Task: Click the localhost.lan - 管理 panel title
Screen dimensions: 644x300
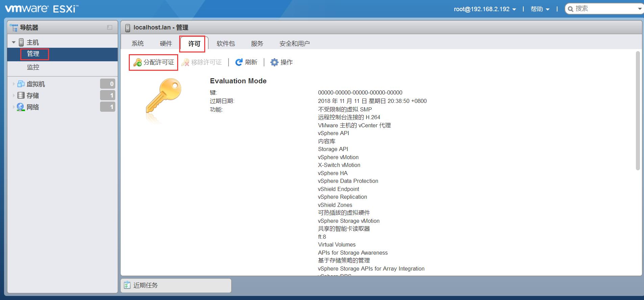Action: [x=161, y=27]
